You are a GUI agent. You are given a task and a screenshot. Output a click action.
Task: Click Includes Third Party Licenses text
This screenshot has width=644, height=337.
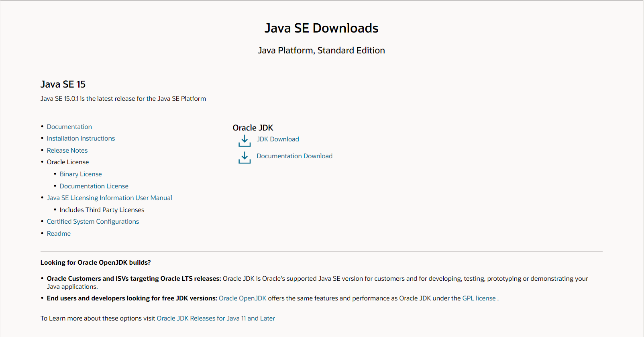click(102, 210)
